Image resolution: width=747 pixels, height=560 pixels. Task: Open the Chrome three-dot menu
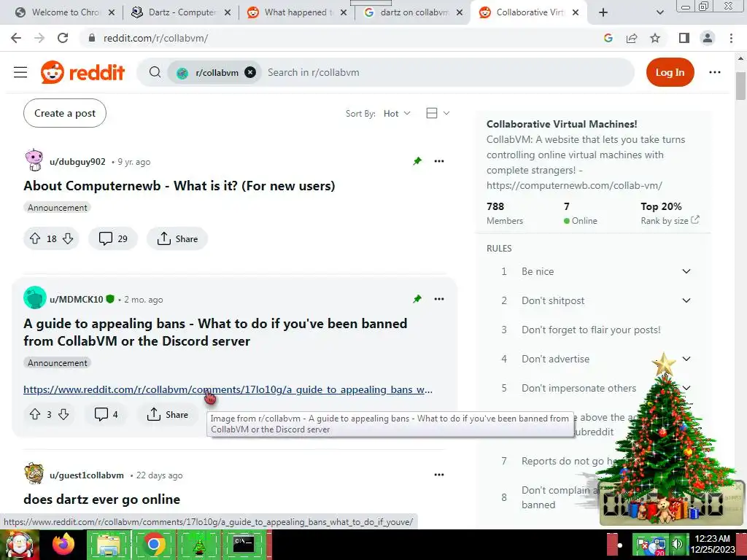click(731, 38)
